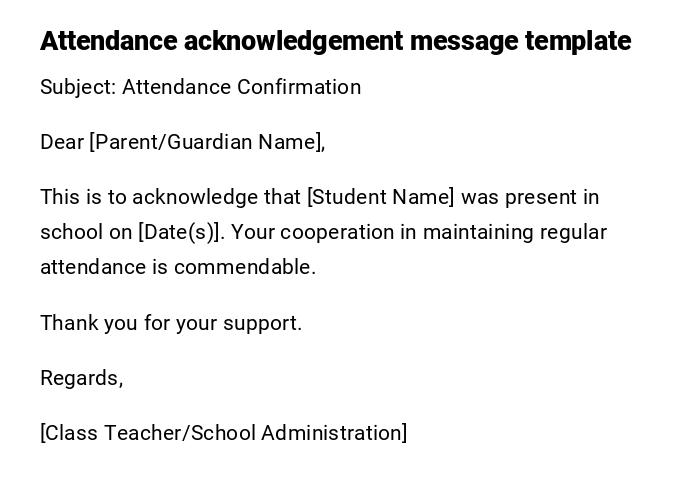Click the word "Dear" in the greeting

[62, 142]
